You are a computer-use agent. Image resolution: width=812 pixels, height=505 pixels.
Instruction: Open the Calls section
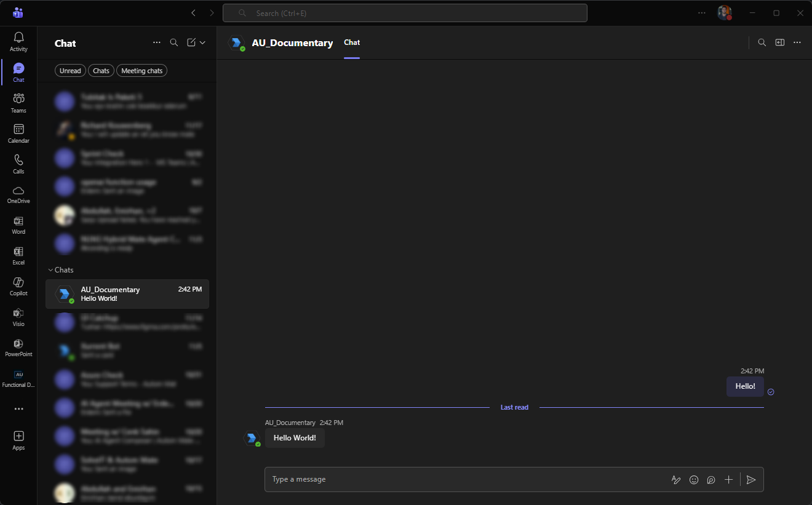(x=18, y=164)
